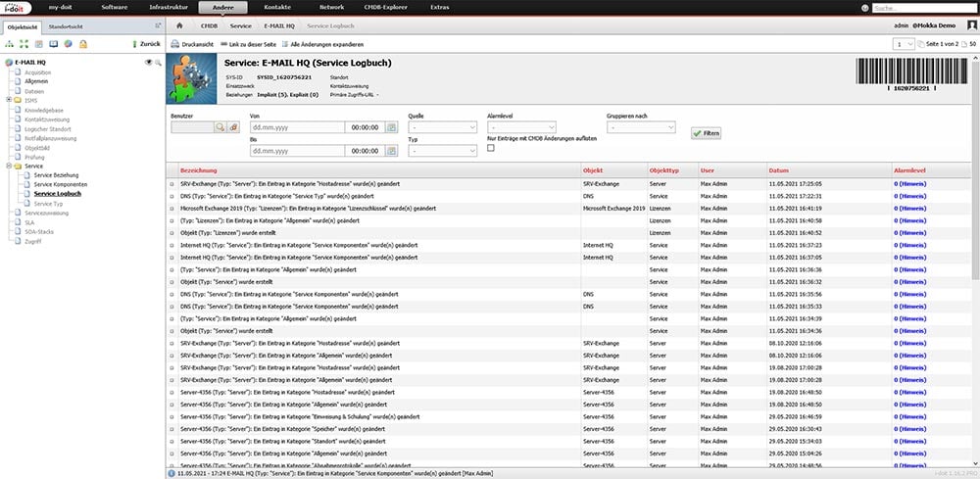This screenshot has width=980, height=479.
Task: Sort by the Datum column header
Action: 777,169
